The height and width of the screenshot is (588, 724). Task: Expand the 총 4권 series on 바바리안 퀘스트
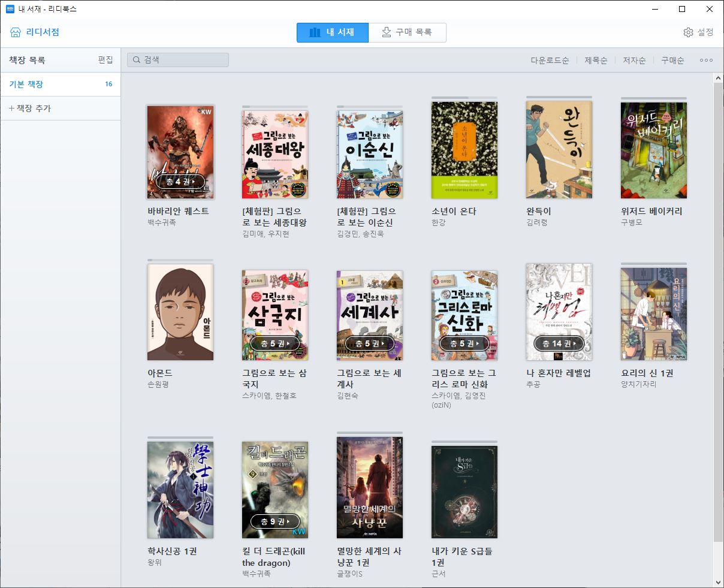pyautogui.click(x=179, y=182)
